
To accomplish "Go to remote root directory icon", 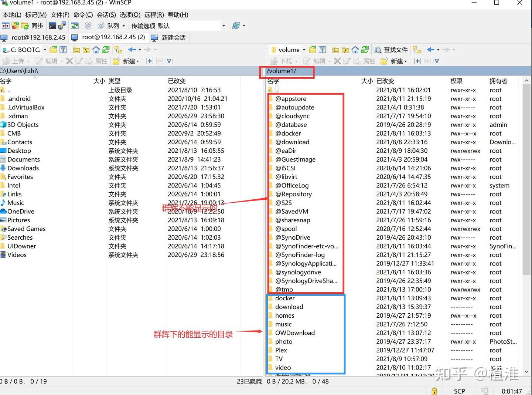I will [x=345, y=50].
